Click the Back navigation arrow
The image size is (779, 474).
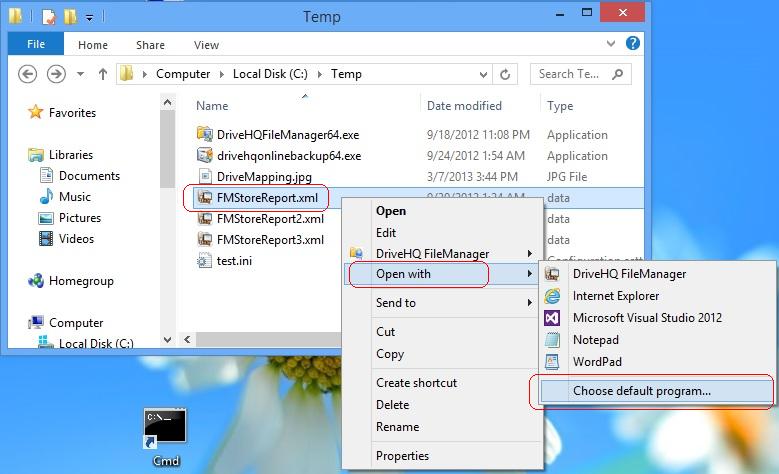click(x=28, y=74)
